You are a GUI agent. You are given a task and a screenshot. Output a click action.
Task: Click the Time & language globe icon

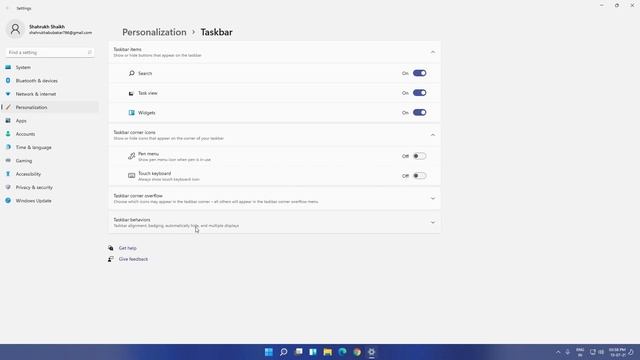pos(8,147)
